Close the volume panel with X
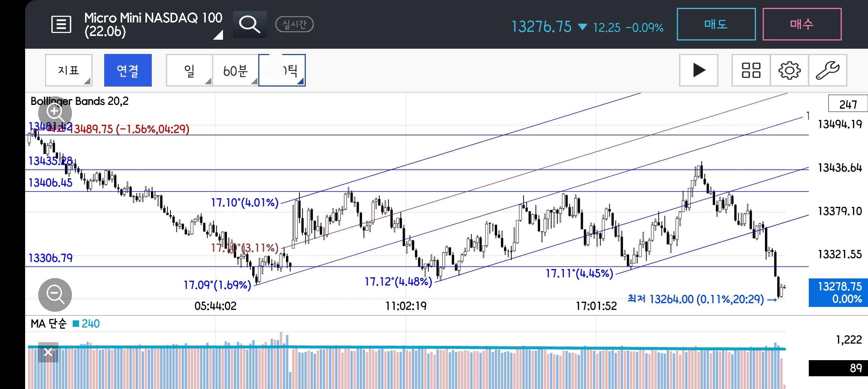Image resolution: width=868 pixels, height=389 pixels. coord(48,352)
